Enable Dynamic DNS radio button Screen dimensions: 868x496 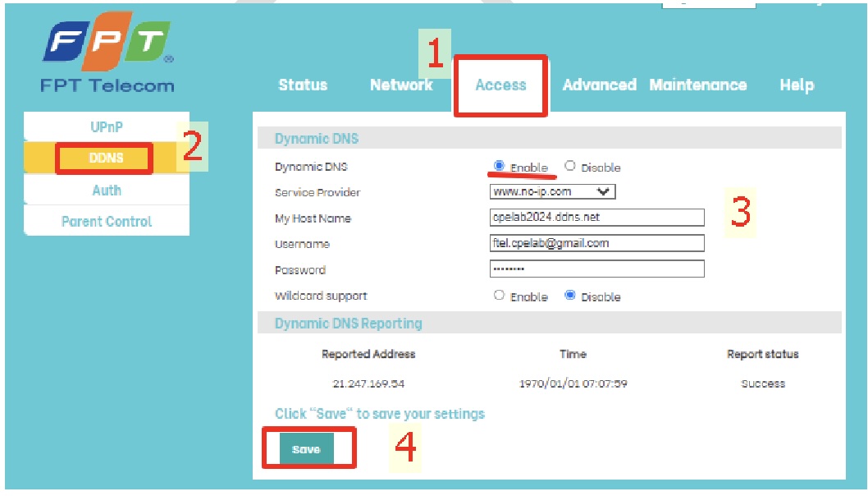click(x=499, y=166)
